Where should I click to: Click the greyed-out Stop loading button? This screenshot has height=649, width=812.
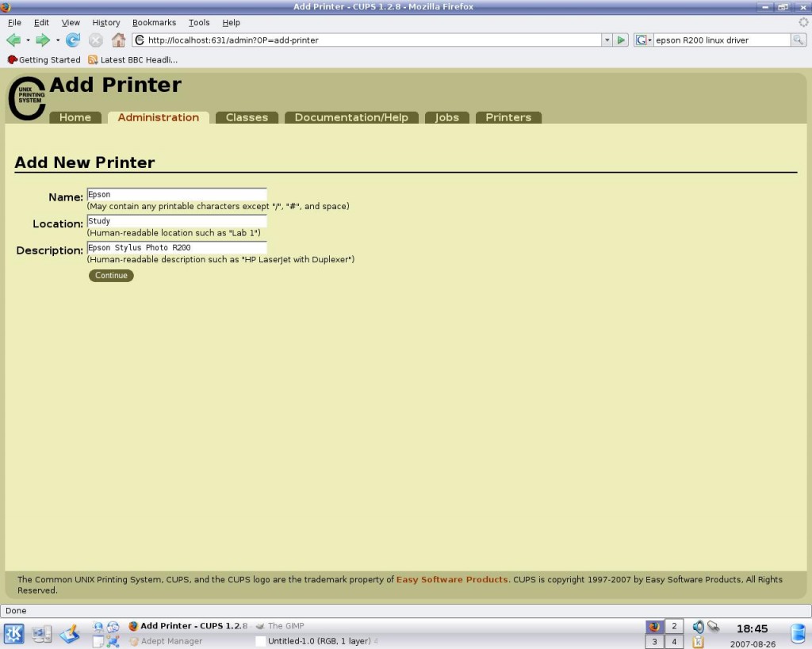coord(96,40)
